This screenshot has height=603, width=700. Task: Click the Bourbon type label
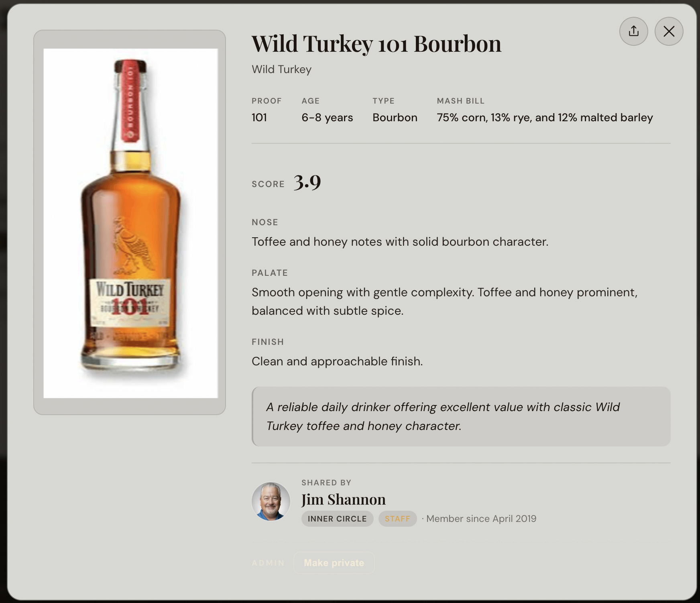coord(395,117)
